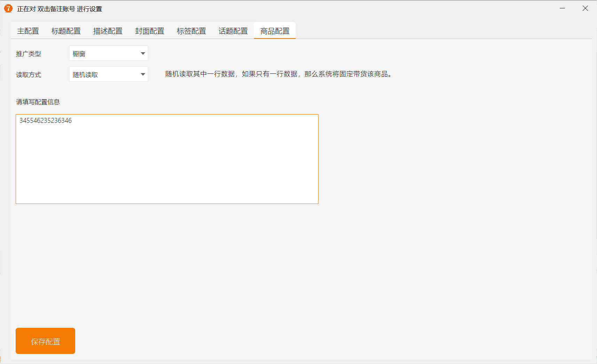Go to the 封面配置 tab
This screenshot has height=364, width=597.
coord(150,31)
